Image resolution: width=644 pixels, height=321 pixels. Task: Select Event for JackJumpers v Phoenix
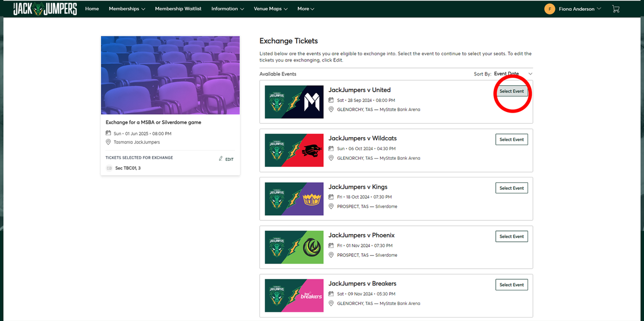(511, 236)
